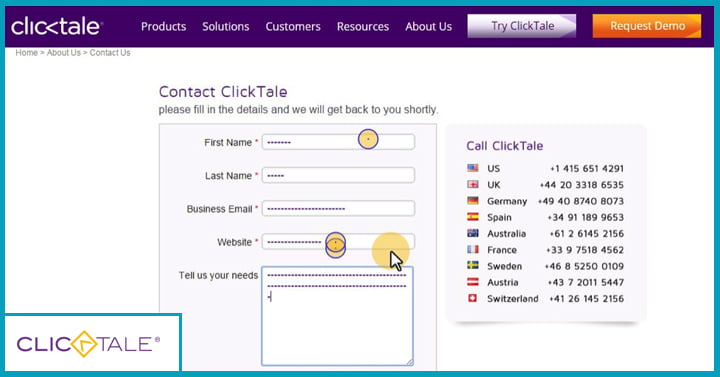Viewport: 720px width, 377px height.
Task: Select France number +33 9 7518 4562
Action: [585, 250]
